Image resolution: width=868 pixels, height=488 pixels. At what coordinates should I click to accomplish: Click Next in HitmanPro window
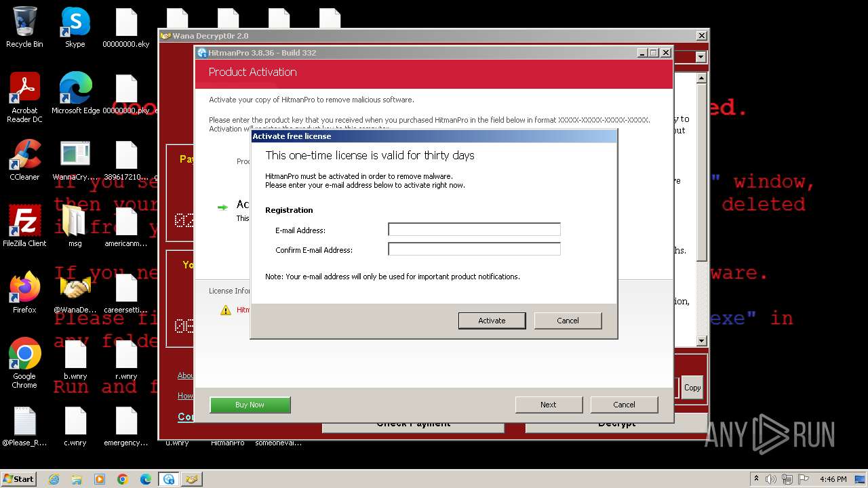click(548, 405)
